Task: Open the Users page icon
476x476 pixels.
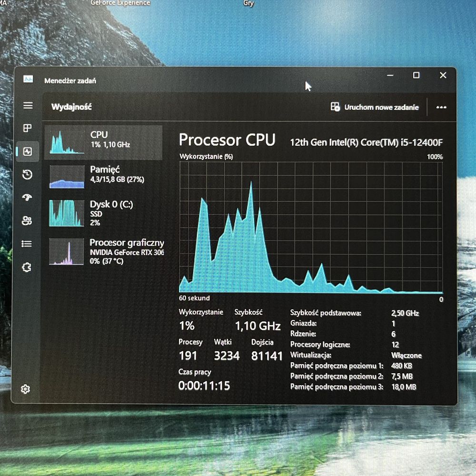Action: pos(27,220)
